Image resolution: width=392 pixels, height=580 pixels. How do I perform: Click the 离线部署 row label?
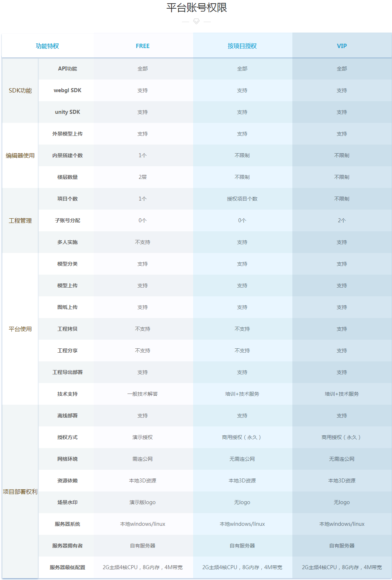pos(67,416)
